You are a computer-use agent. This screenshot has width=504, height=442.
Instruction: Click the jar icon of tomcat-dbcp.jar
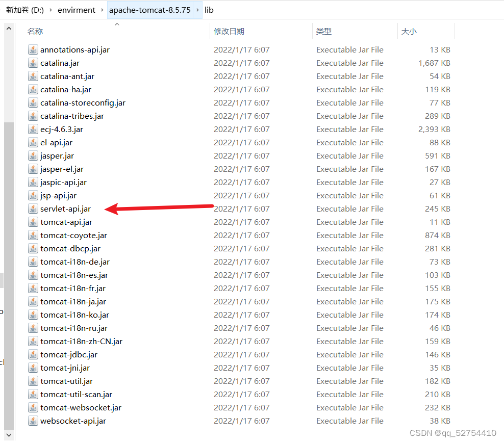click(x=33, y=249)
